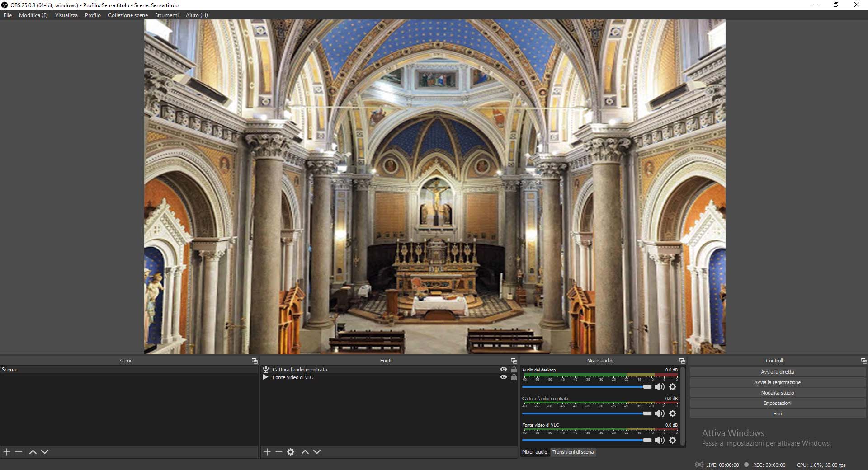The width and height of the screenshot is (868, 470).
Task: Add a new source with plus icon in Fonti
Action: click(x=267, y=452)
